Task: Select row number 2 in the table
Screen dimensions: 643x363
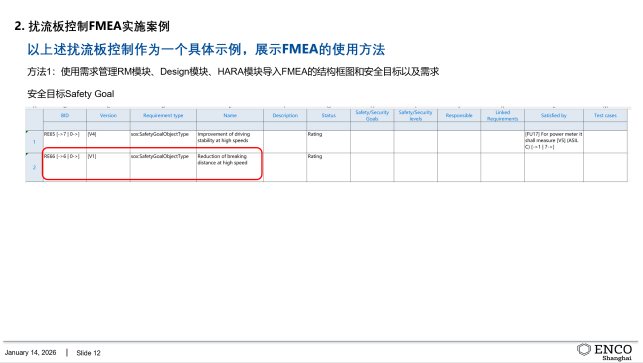Action: click(34, 167)
